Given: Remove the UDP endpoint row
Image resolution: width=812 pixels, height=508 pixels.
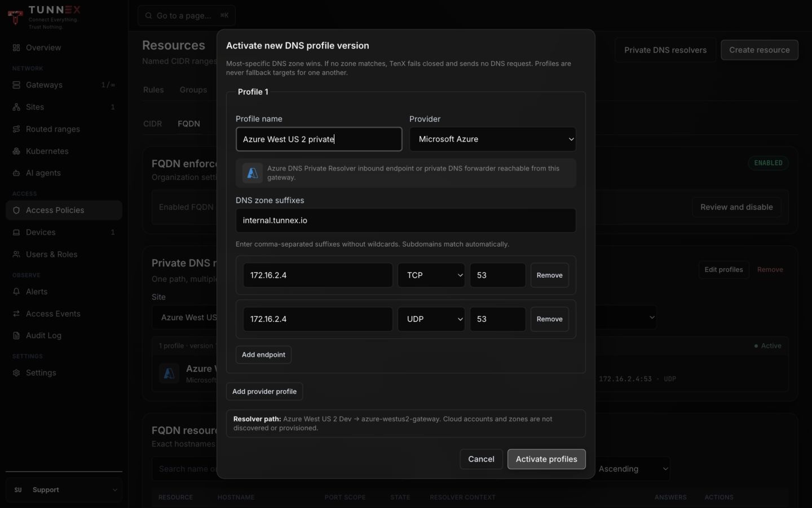Looking at the screenshot, I should pyautogui.click(x=550, y=319).
